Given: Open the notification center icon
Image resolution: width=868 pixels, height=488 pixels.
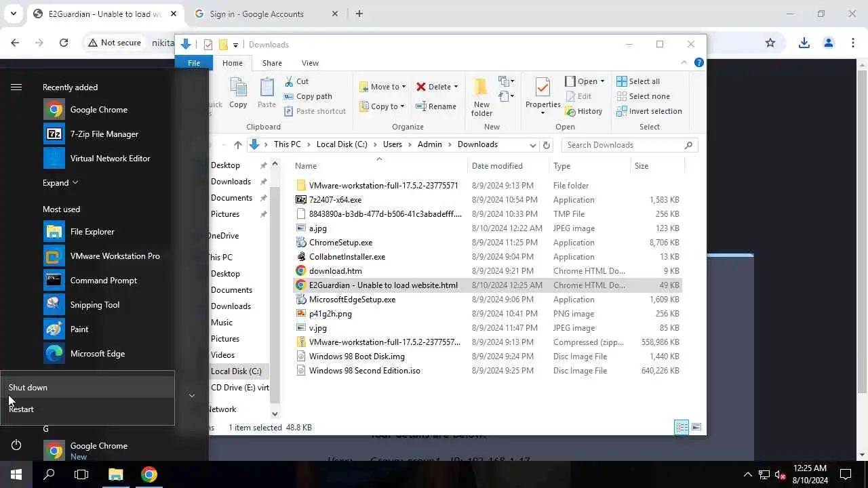Looking at the screenshot, I should pos(846,474).
